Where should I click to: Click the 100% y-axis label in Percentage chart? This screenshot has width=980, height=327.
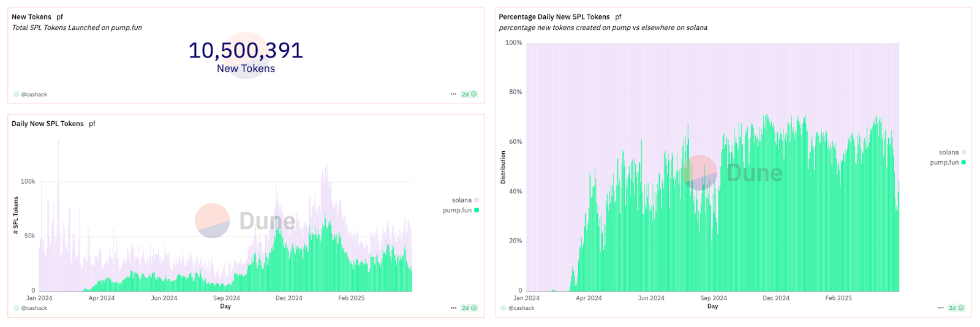click(x=514, y=43)
